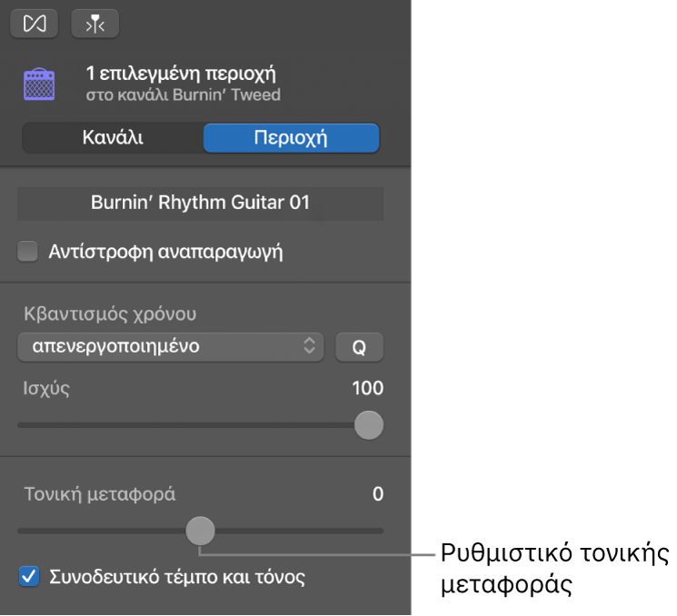Click the Κβαντισμός χρόνου label
The image size is (677, 616).
(x=110, y=315)
